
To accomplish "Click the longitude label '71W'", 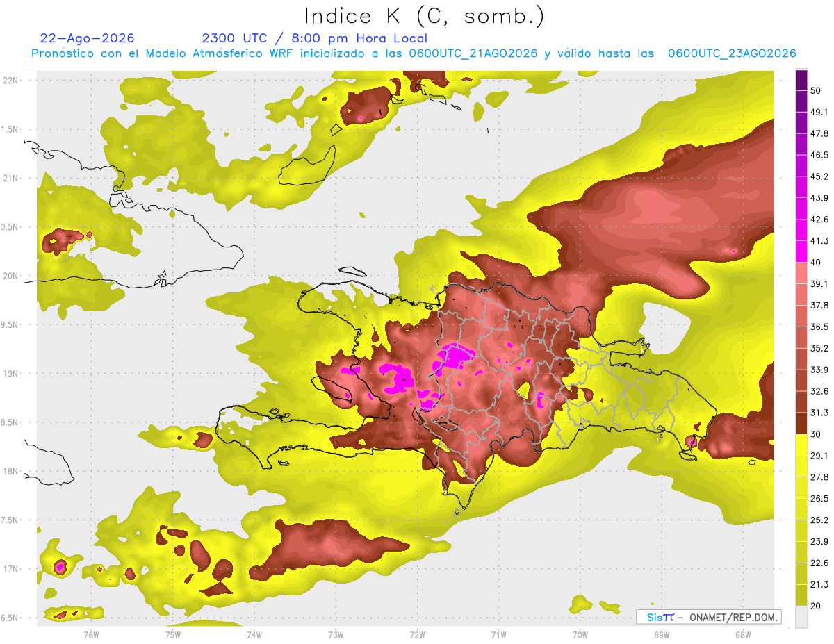I will coord(498,635).
